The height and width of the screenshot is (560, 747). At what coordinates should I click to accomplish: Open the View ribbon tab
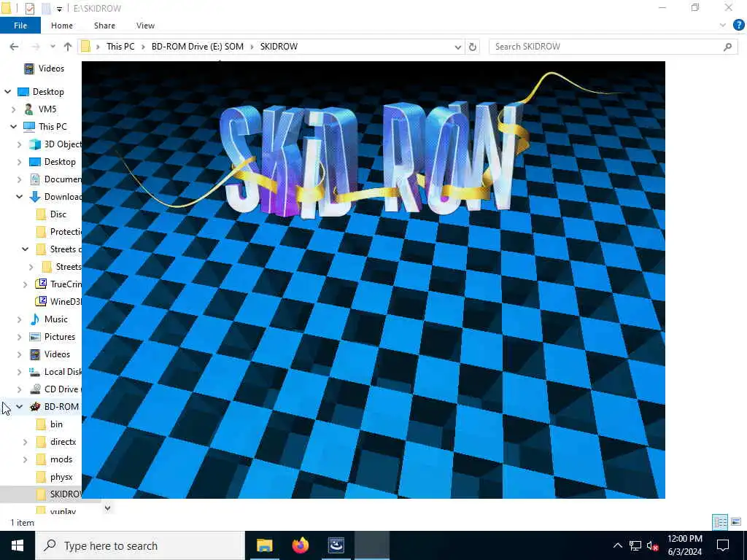tap(145, 26)
